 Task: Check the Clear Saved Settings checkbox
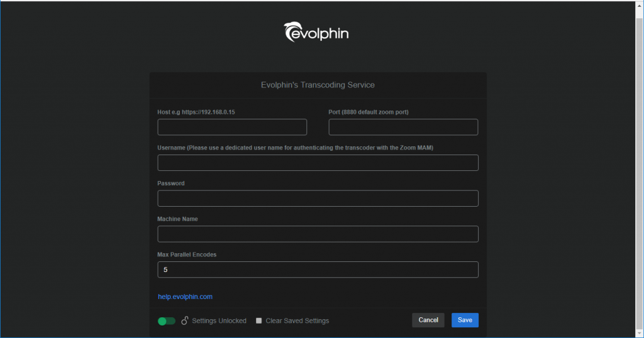(258, 321)
